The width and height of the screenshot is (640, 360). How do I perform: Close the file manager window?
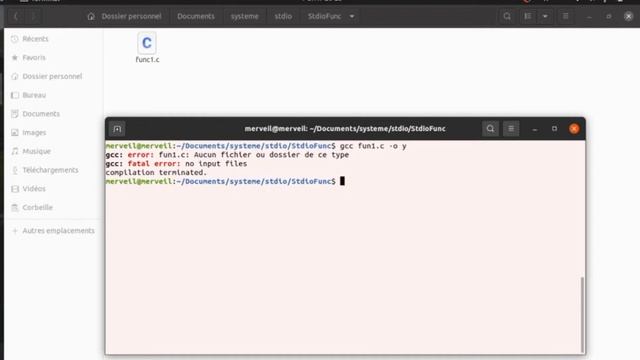pos(628,16)
